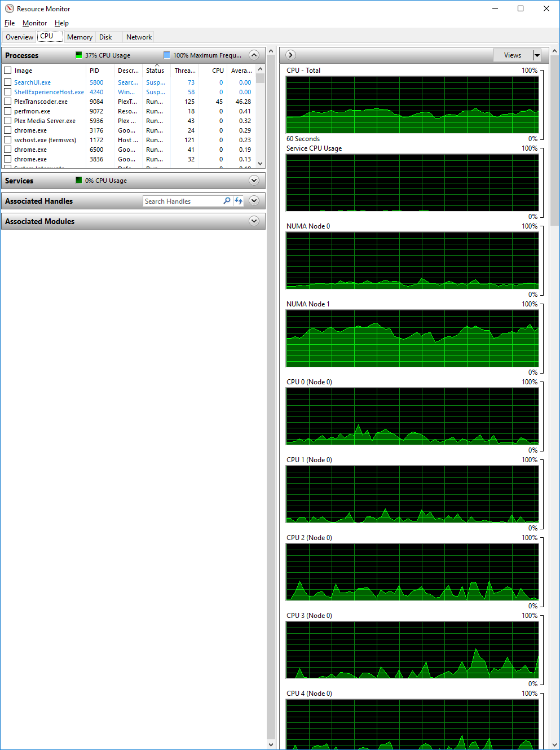Click the process list scrollbar up arrow
The width and height of the screenshot is (560, 750).
click(x=260, y=69)
